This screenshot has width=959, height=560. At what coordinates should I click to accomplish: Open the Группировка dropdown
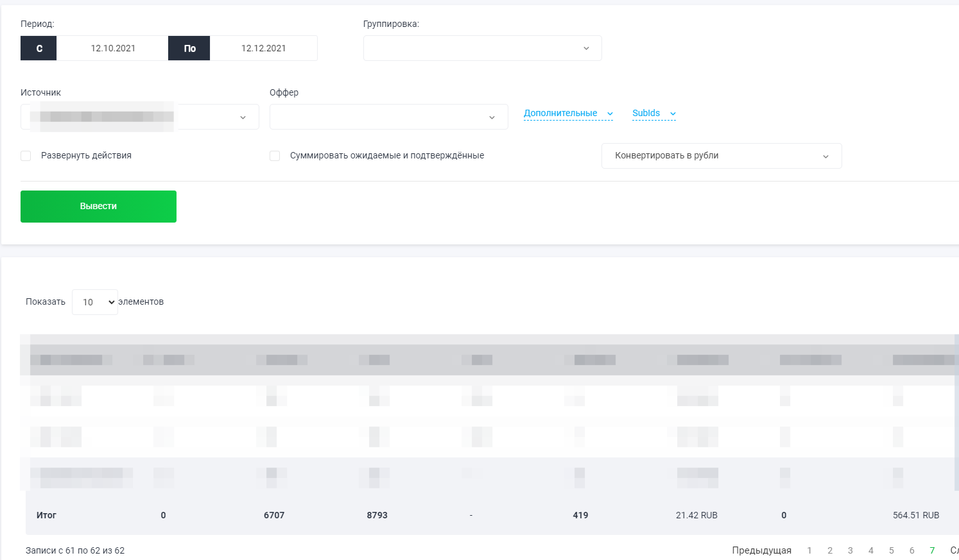pyautogui.click(x=483, y=48)
